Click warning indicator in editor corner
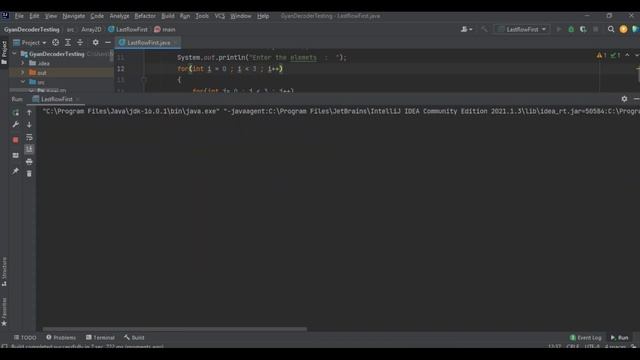This screenshot has height=360, width=640. [x=601, y=56]
